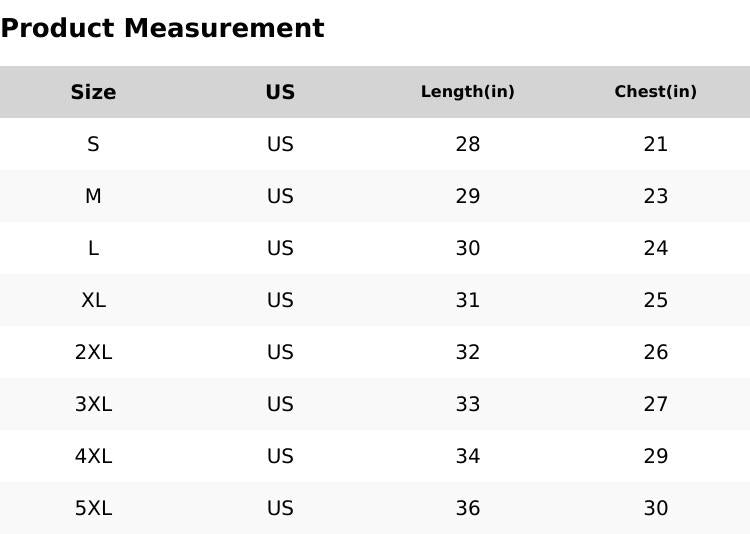Select the 5XL size cell

[x=93, y=508]
